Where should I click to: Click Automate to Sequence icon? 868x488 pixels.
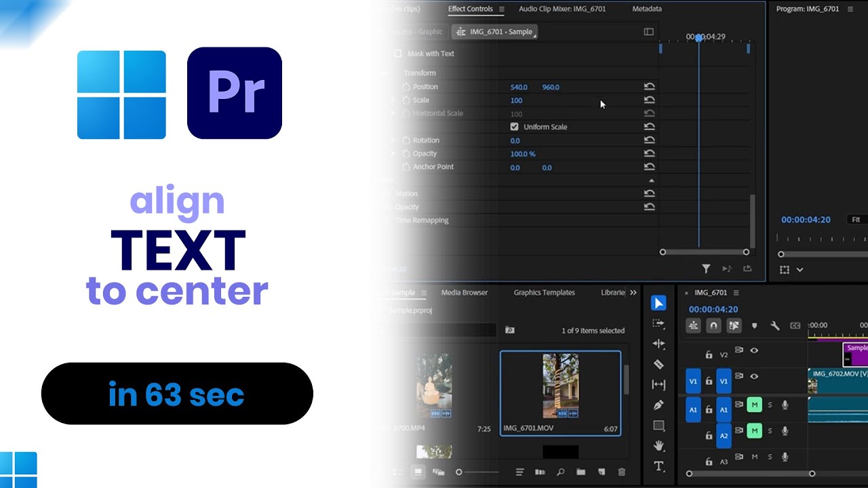point(540,472)
